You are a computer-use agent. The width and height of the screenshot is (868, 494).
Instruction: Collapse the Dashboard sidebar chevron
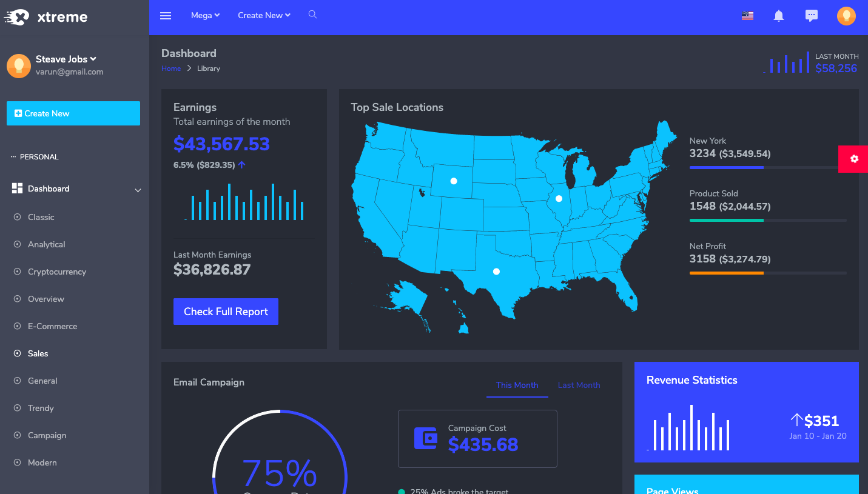pyautogui.click(x=138, y=190)
